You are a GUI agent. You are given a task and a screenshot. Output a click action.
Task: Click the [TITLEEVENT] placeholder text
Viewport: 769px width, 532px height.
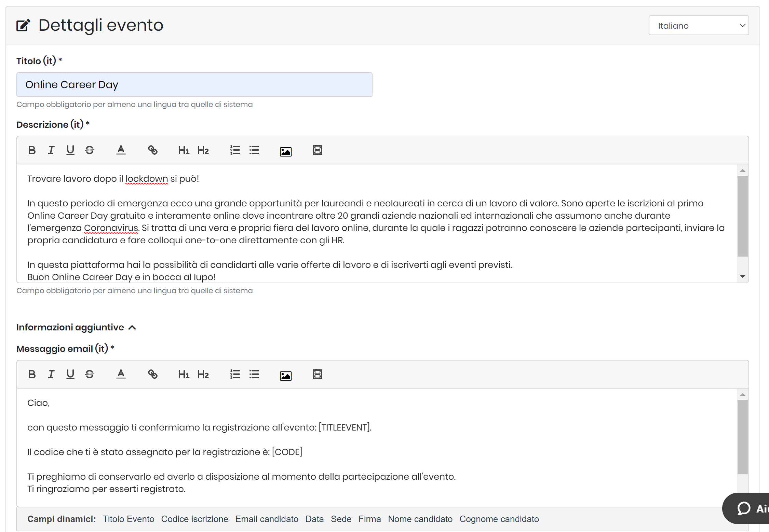click(345, 427)
